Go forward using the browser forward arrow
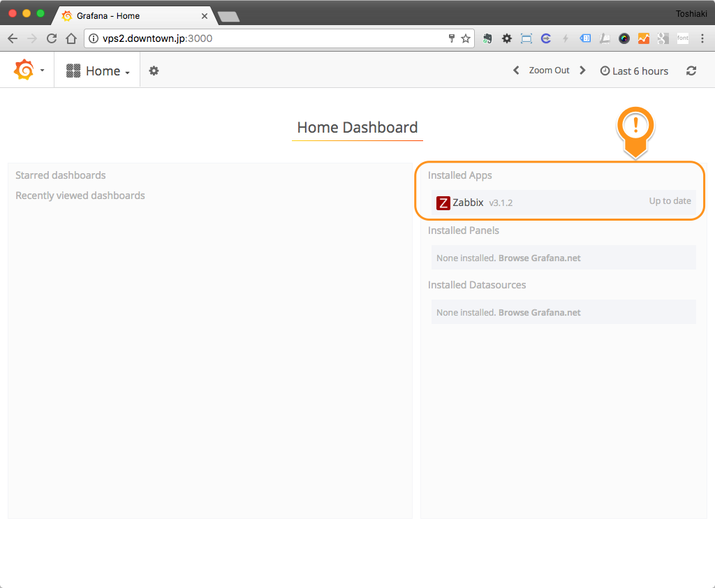Viewport: 715px width, 588px height. click(32, 38)
